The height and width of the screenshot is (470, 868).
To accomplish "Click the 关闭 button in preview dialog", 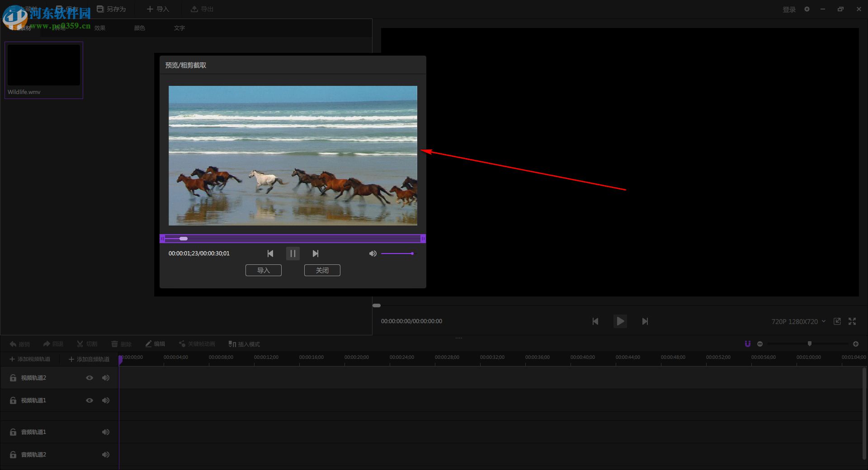I will click(322, 270).
